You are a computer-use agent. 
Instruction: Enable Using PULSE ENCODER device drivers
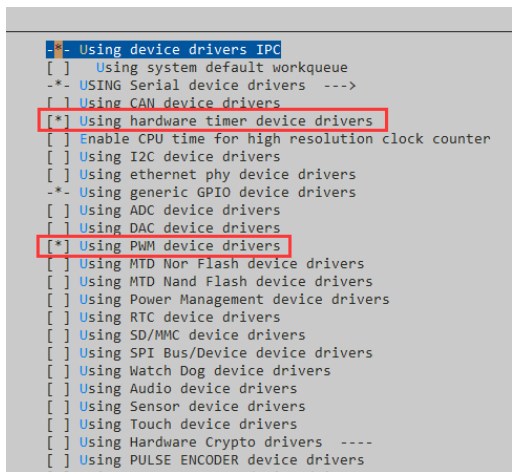tap(205, 460)
